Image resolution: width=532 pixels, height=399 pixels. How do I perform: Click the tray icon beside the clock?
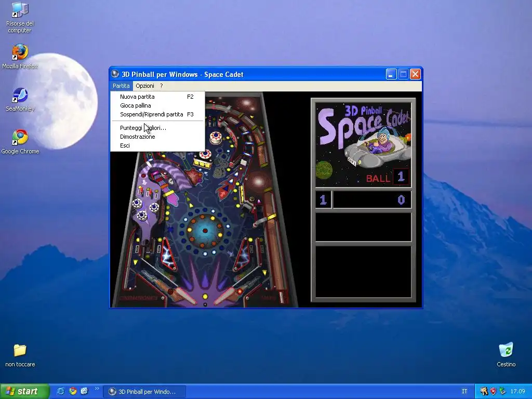click(x=502, y=392)
